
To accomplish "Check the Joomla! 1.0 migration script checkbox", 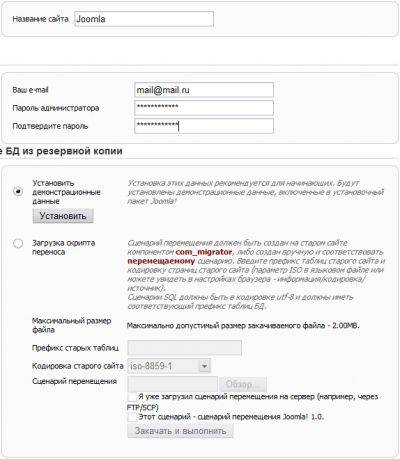I will tap(132, 417).
